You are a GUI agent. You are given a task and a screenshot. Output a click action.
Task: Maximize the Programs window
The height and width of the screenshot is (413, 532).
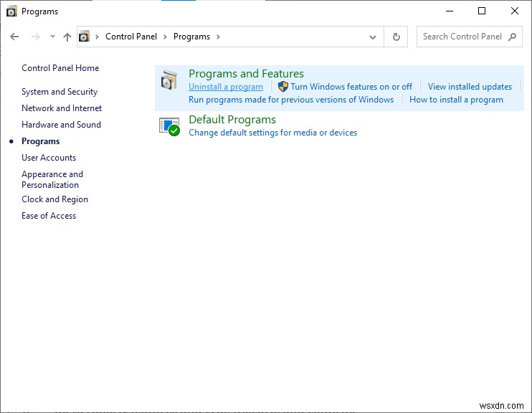481,11
